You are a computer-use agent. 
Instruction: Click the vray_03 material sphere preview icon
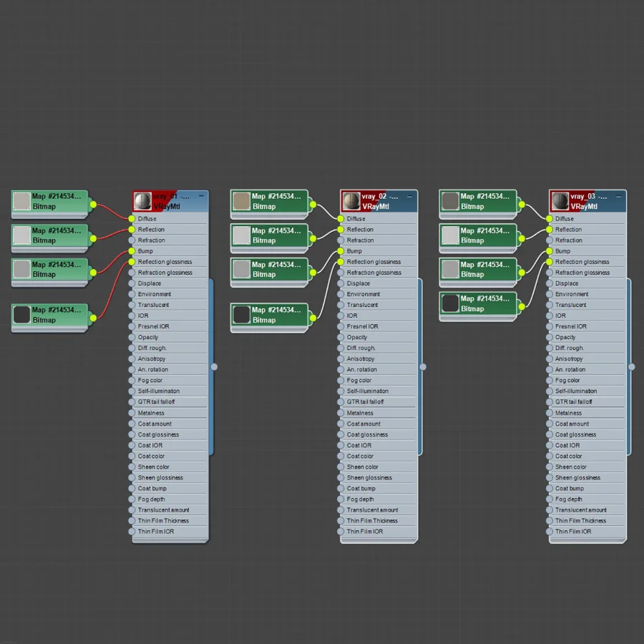pyautogui.click(x=560, y=201)
